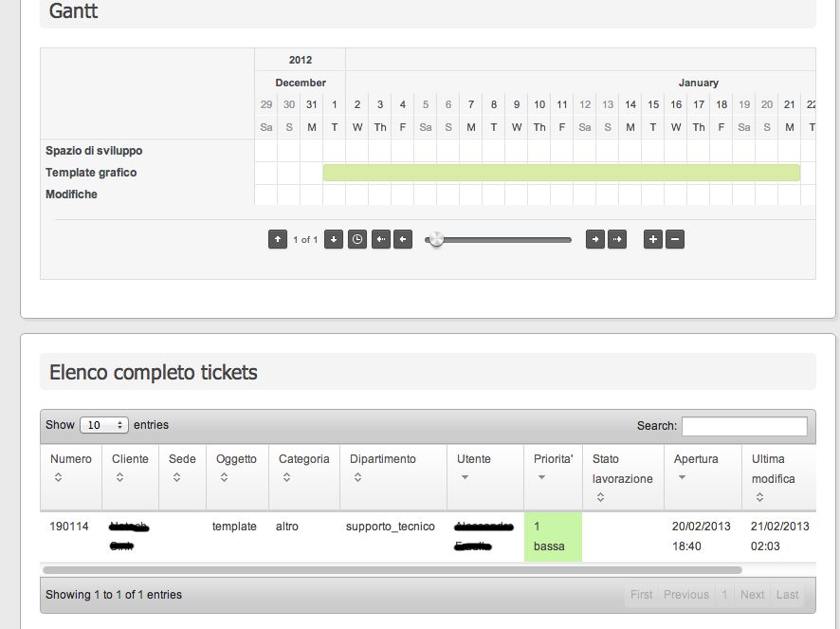The width and height of the screenshot is (840, 629).
Task: Click the Gantt page down arrow
Action: [x=334, y=240]
